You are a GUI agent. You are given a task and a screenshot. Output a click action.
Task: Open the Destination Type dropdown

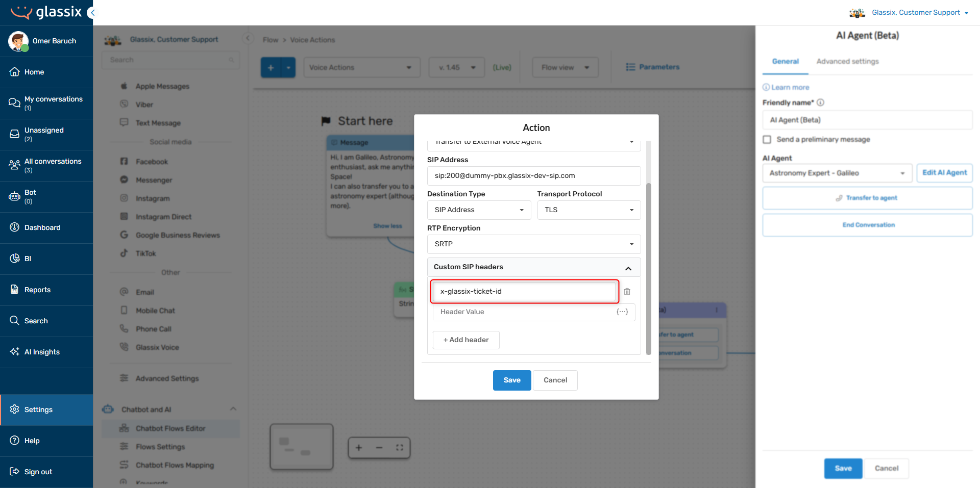point(479,210)
